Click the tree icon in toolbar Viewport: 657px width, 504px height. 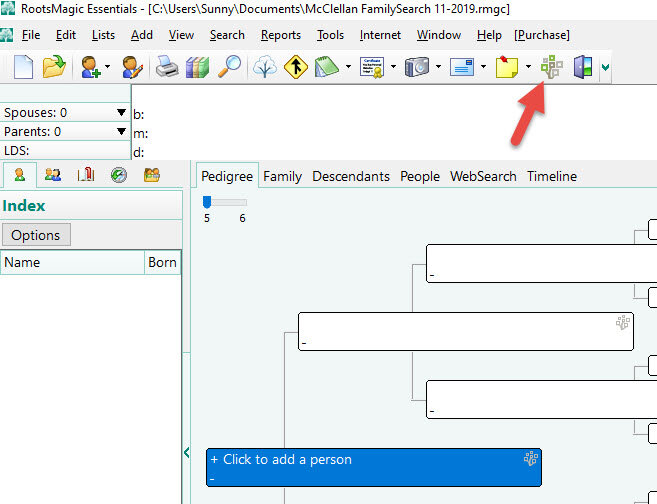(x=265, y=67)
